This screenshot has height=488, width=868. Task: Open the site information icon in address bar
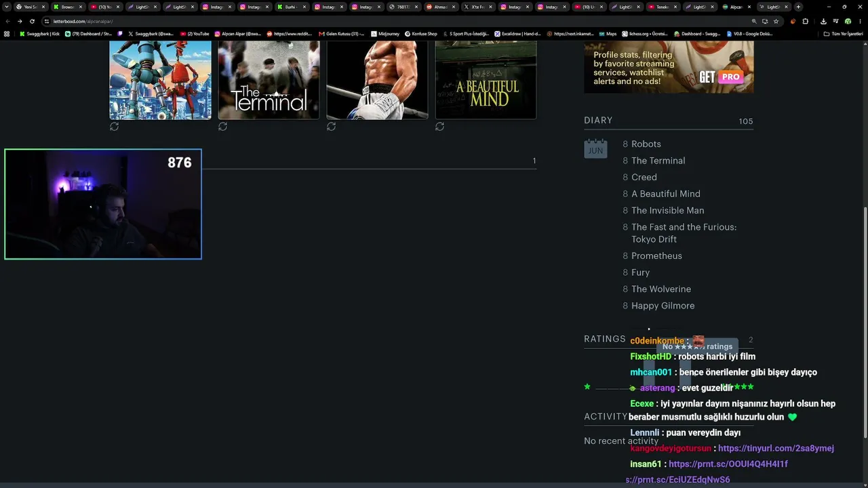[47, 21]
